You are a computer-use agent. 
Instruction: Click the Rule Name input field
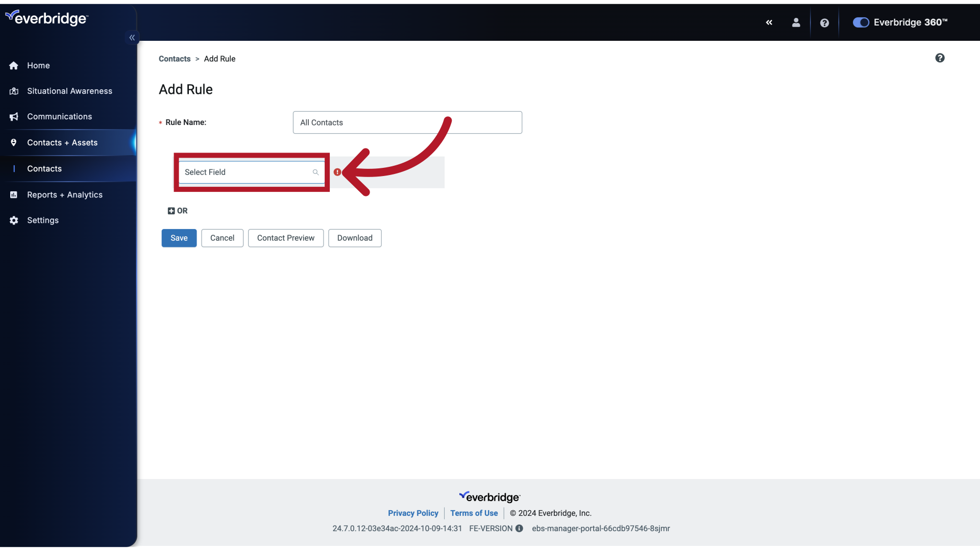click(x=407, y=122)
